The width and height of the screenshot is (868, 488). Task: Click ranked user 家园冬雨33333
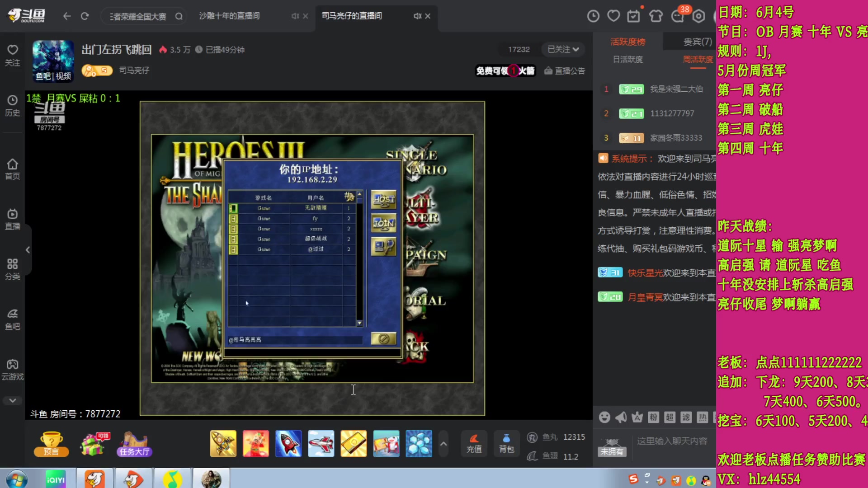click(676, 138)
